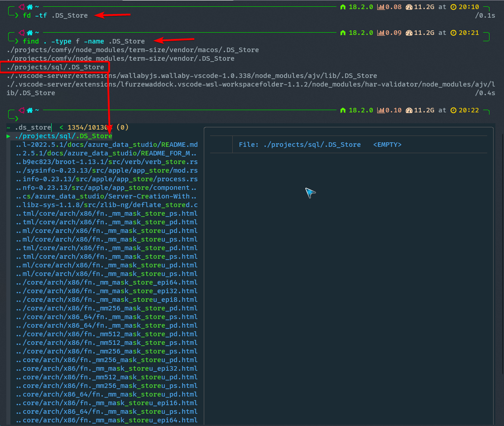Click the pink gear icon in the third prompt
This screenshot has height=426, width=504.
coord(22,110)
